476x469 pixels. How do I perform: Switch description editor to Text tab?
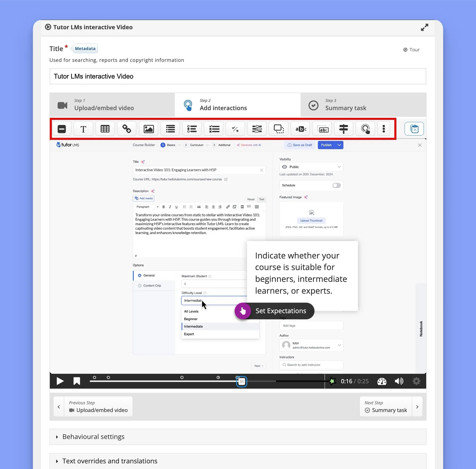tap(261, 199)
